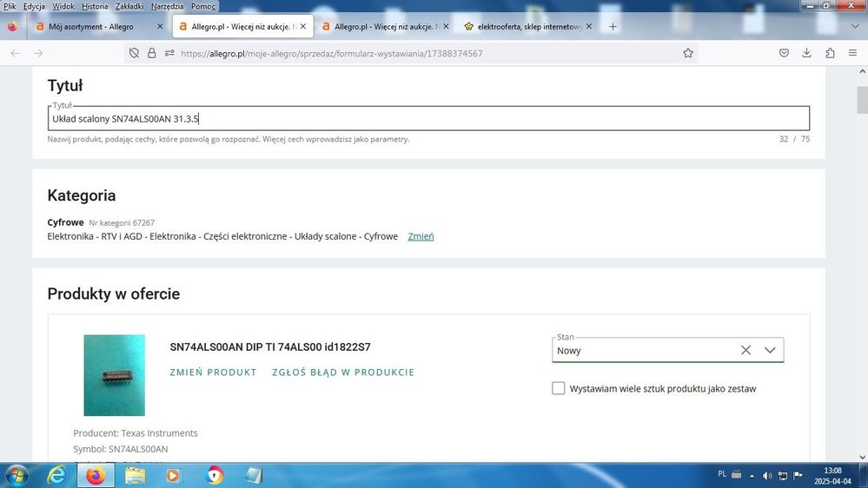This screenshot has width=868, height=488.
Task: Click 'ZMIEŃ PRODUKT' link
Action: (x=213, y=373)
